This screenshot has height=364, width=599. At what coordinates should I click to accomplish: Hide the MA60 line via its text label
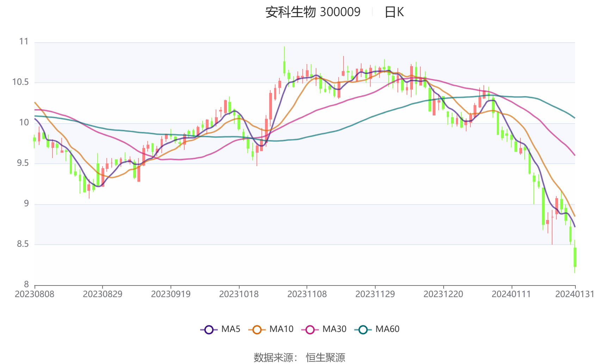[x=387, y=329]
